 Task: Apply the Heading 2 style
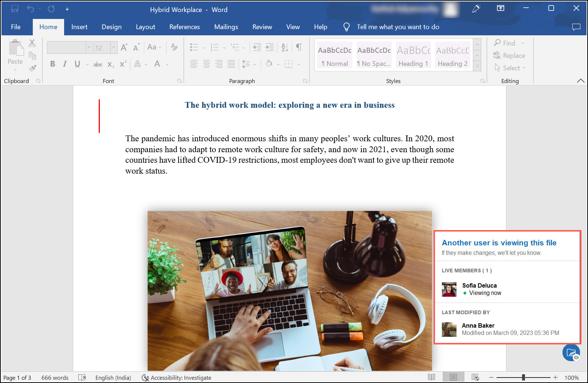(x=453, y=55)
